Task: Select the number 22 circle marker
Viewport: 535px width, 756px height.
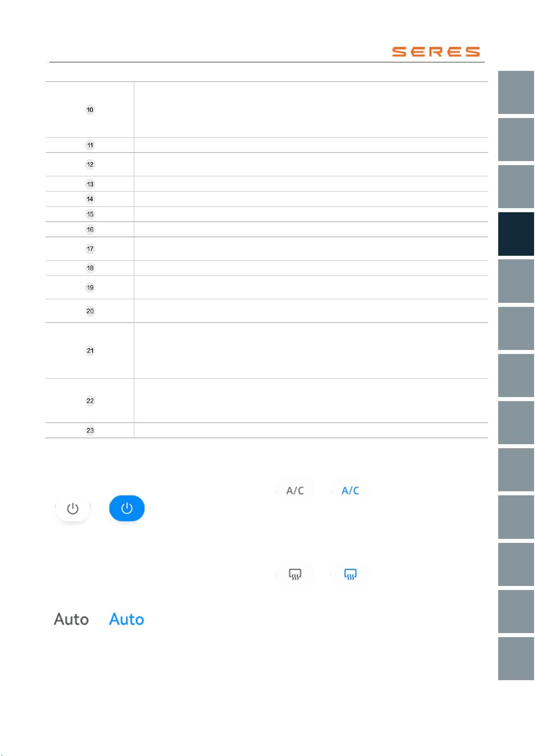Action: click(90, 401)
